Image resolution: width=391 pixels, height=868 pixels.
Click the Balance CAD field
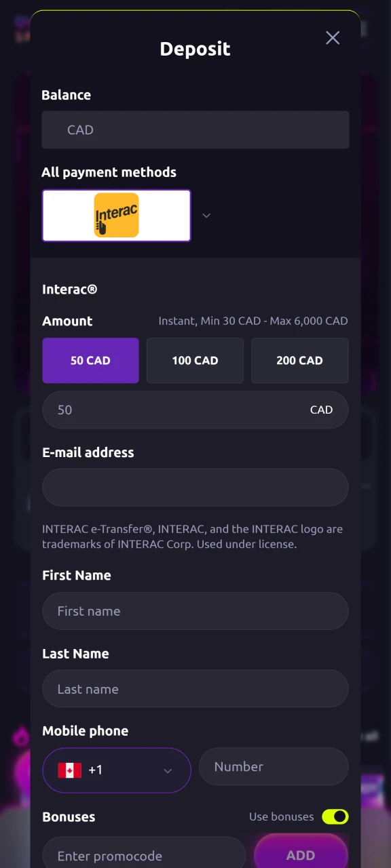pos(195,130)
